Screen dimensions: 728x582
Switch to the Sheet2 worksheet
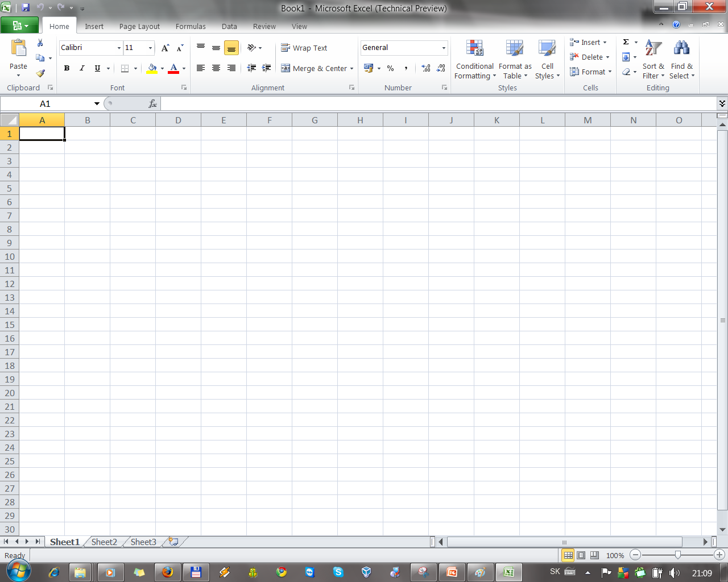(104, 542)
